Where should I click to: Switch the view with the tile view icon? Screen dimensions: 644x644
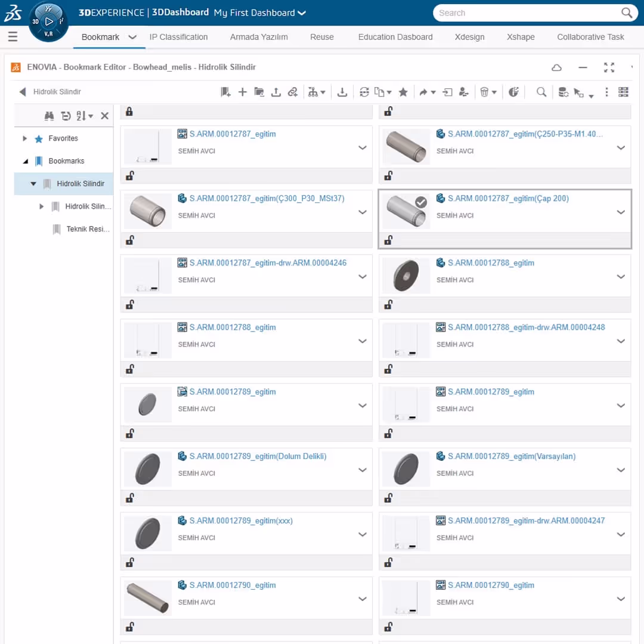pos(623,92)
